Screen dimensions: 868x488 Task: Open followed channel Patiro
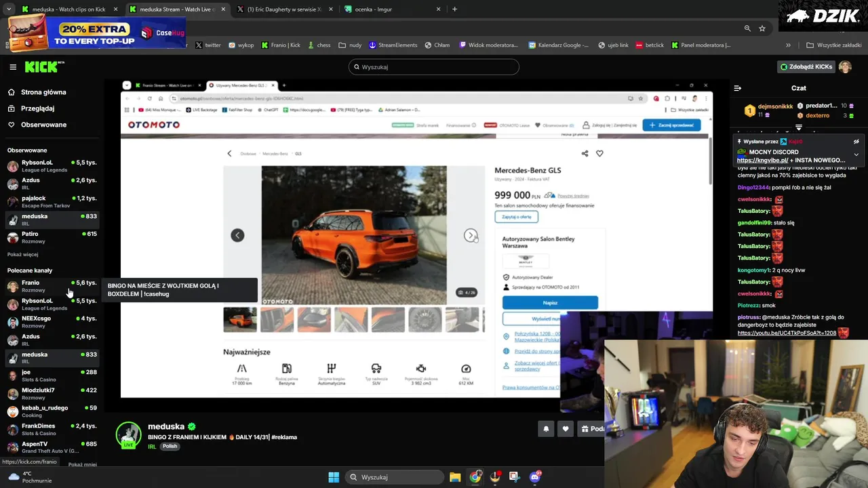[52, 237]
